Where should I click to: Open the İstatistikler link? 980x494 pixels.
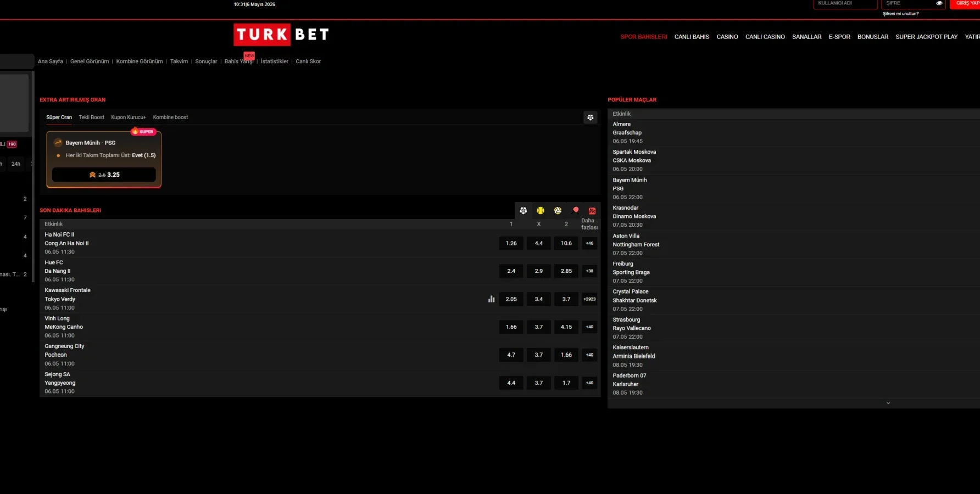point(275,61)
